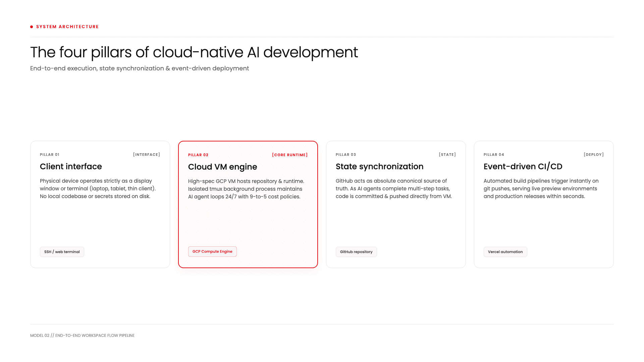Click the [INTERFACE] bracket label
This screenshot has width=644, height=362.
(x=147, y=155)
